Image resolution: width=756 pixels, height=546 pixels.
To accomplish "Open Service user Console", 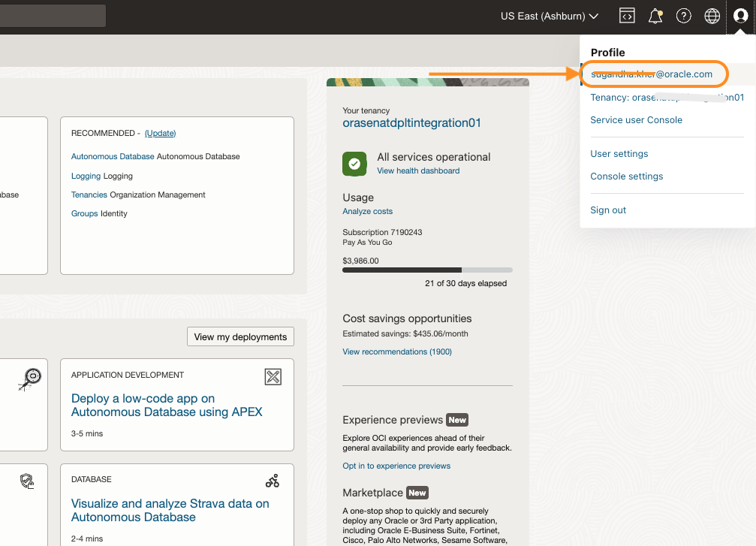I will [637, 120].
